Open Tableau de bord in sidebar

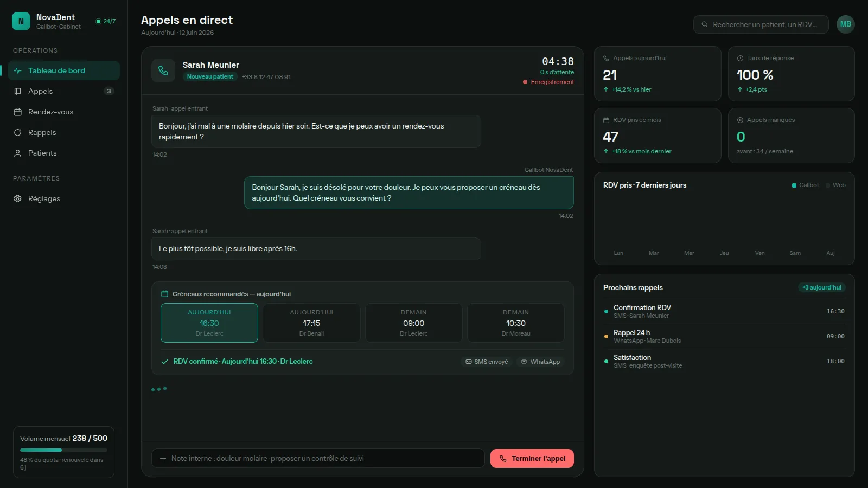63,70
